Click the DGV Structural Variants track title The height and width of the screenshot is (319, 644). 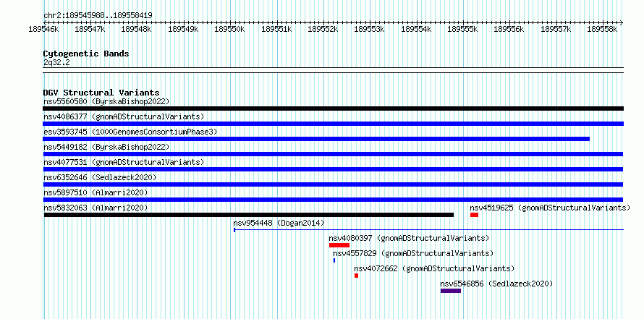101,93
